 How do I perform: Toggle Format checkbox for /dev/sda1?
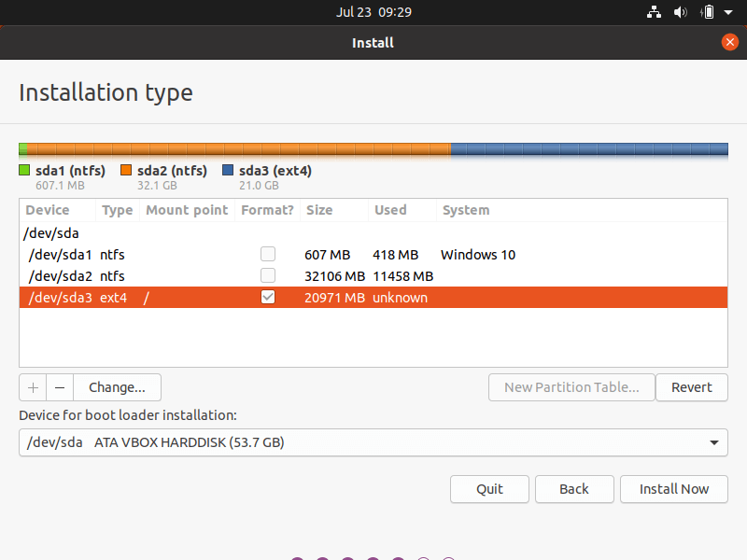point(268,254)
